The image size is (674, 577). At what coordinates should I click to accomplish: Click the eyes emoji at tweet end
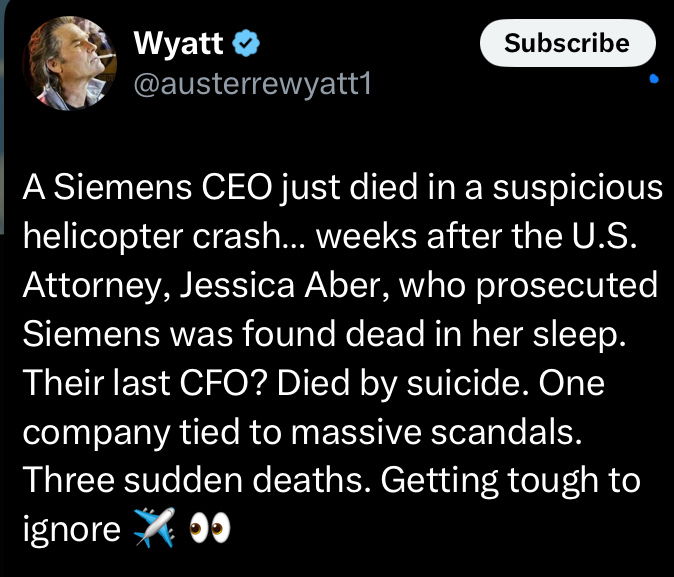[x=210, y=528]
